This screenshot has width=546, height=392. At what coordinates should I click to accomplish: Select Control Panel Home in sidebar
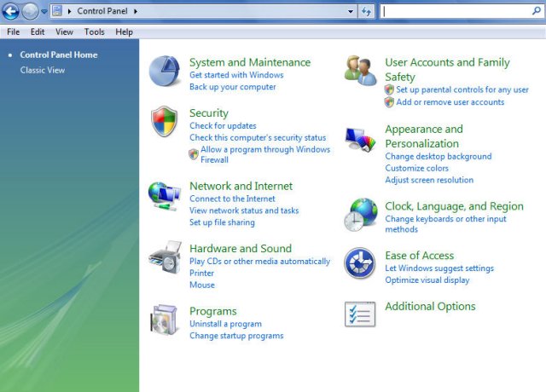coord(59,55)
